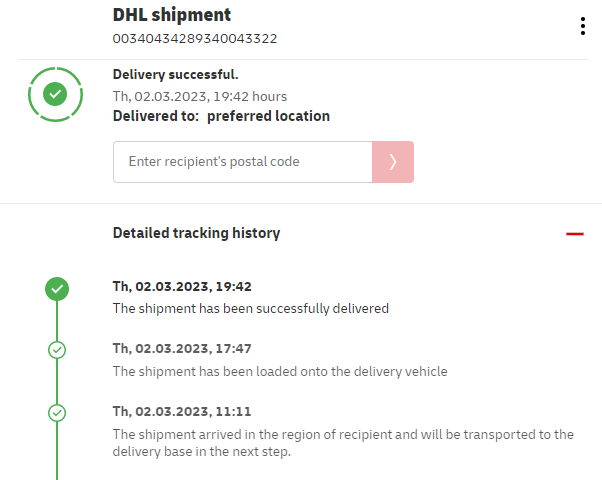
Task: Click the outlined checkmark marker for 11:11
Action: click(57, 412)
